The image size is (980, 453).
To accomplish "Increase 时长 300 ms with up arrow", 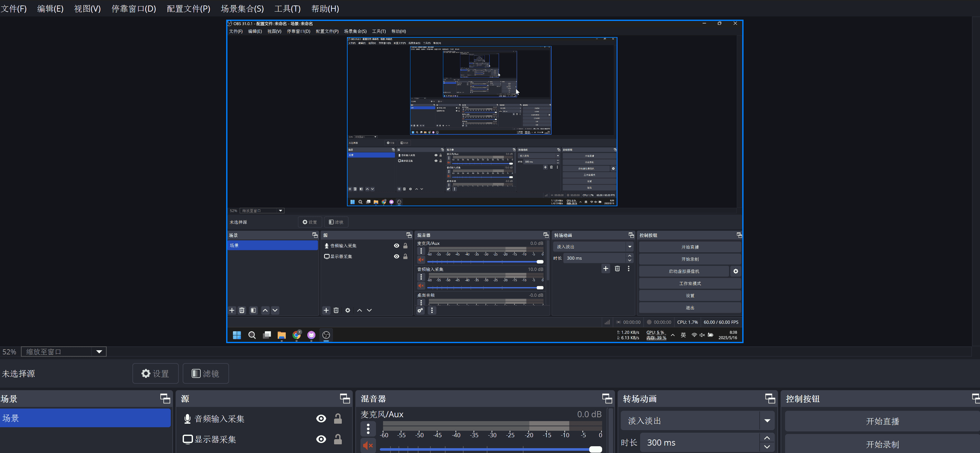I will (x=767, y=438).
